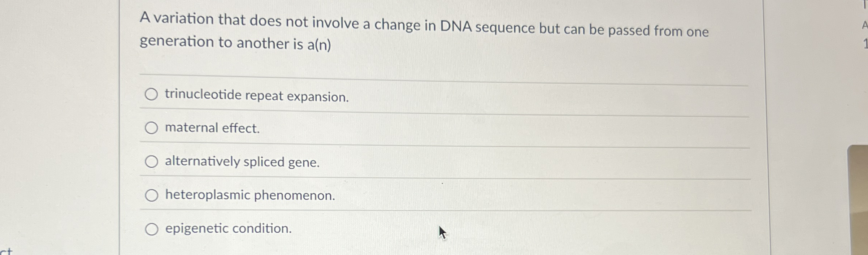The image size is (868, 255).
Task: Click the 'maternal effect' answer text
Action: coord(212,127)
